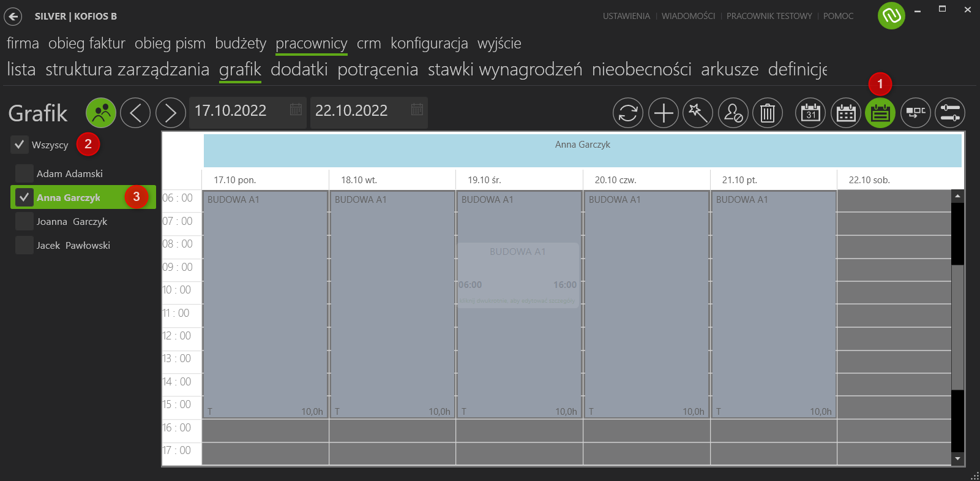Switch to struktura zarządzania tab
Viewport: 980px width, 481px height.
tap(127, 69)
